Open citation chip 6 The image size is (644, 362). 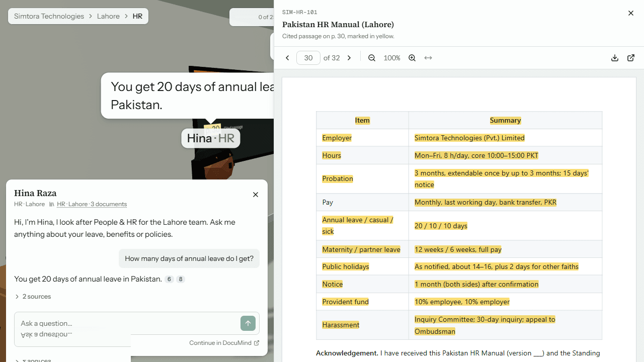[170, 279]
